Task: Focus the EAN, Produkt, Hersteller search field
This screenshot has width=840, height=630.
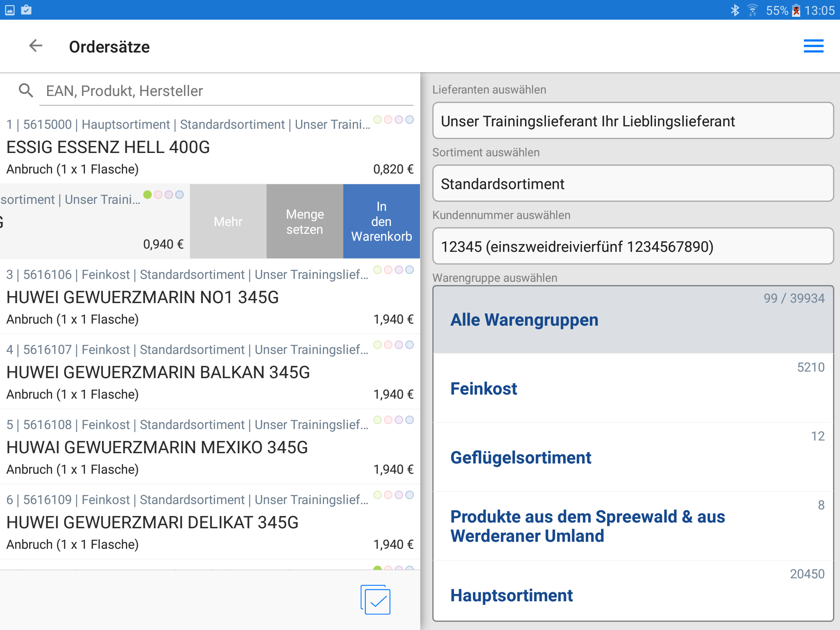Action: (226, 91)
